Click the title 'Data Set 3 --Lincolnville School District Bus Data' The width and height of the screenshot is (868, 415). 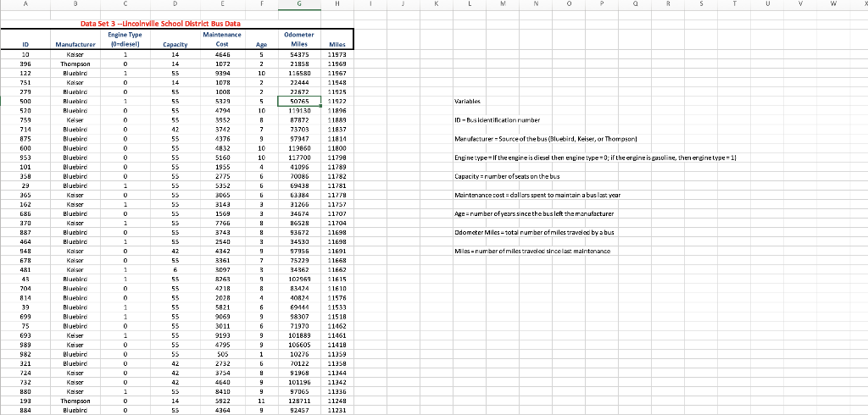160,24
